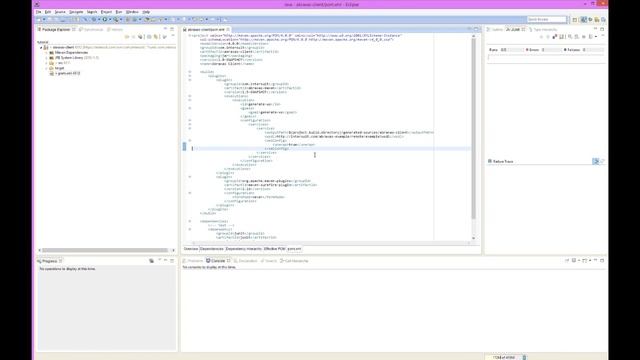Click the Eclipse icon in the title bar

37,4
